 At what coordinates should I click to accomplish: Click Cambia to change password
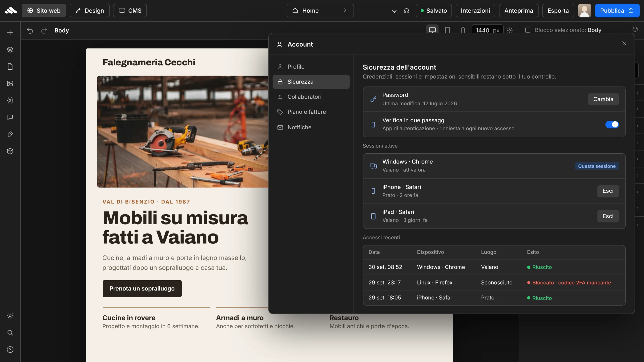click(603, 99)
